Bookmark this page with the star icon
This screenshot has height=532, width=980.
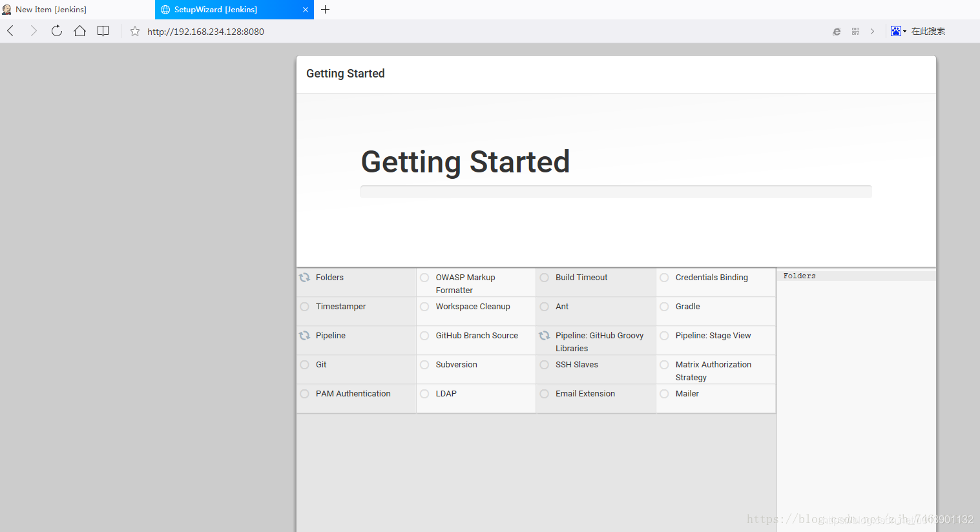(x=135, y=31)
